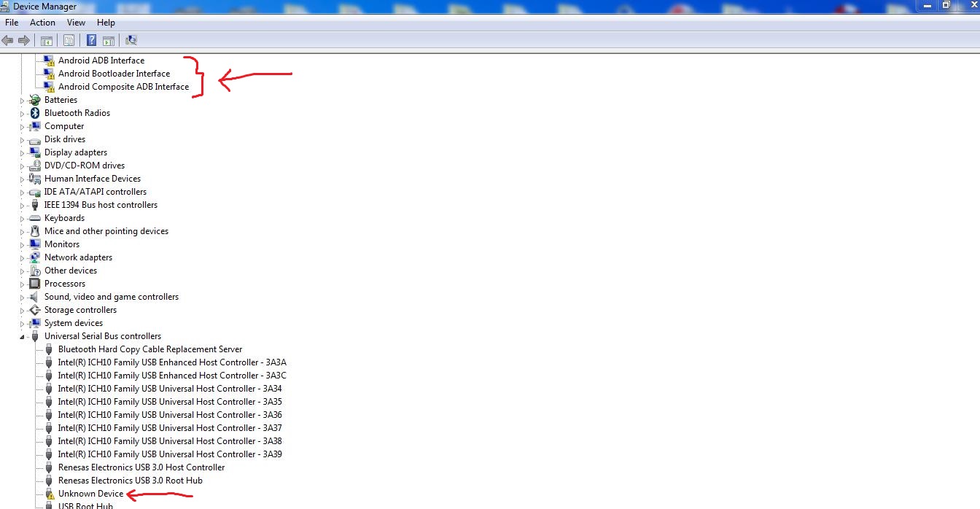The image size is (980, 509).
Task: Expand the Other devices node
Action: [22, 271]
